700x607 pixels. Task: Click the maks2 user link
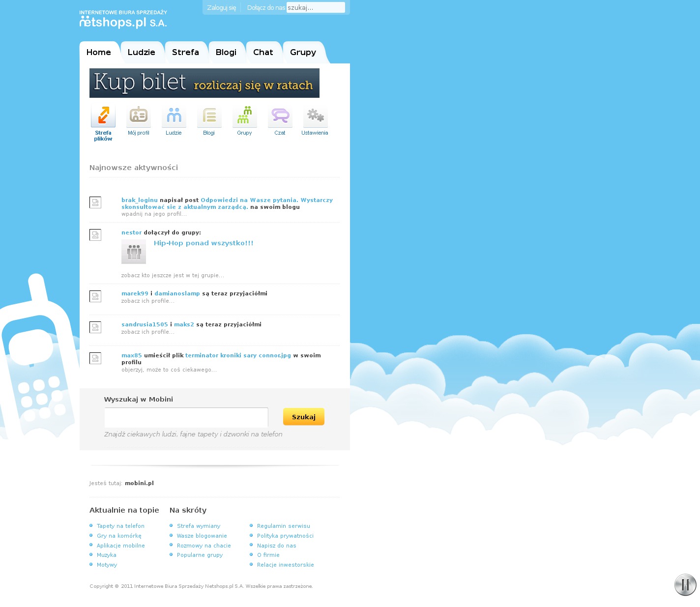(x=184, y=324)
